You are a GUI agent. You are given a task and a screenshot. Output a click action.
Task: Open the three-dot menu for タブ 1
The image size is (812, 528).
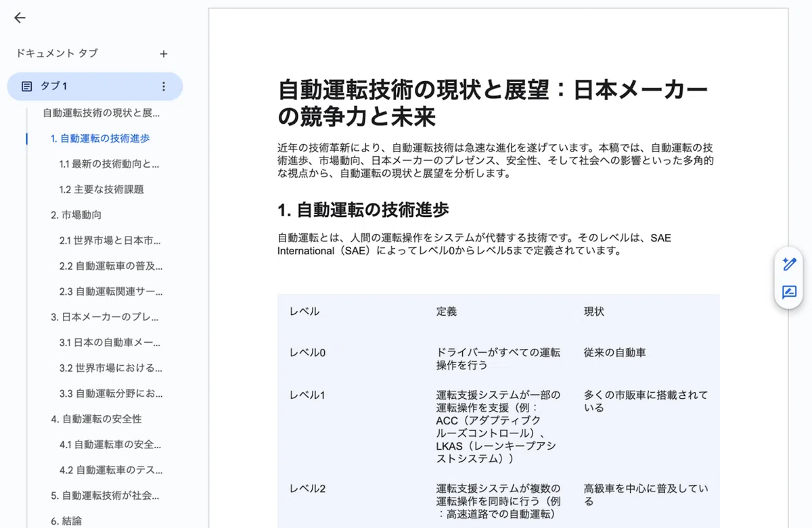pos(163,87)
